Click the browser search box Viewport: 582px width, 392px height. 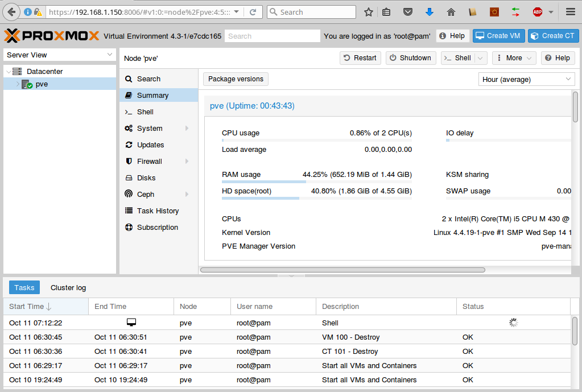pyautogui.click(x=312, y=13)
